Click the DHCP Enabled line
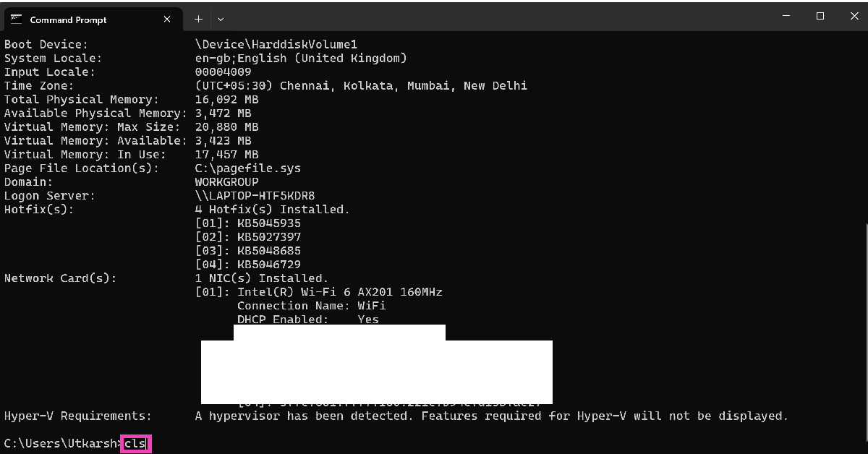This screenshot has width=868, height=454. click(x=308, y=320)
